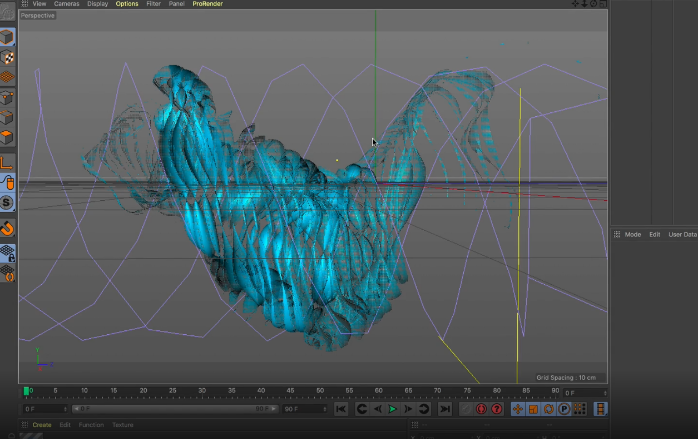Open the Mode menu in attributes panel
This screenshot has width=698, height=439.
632,234
